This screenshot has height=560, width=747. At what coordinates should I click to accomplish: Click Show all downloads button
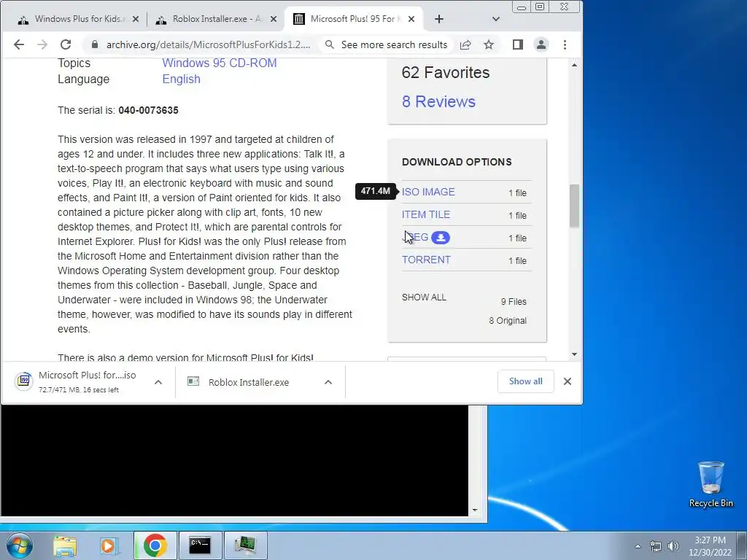click(x=525, y=381)
